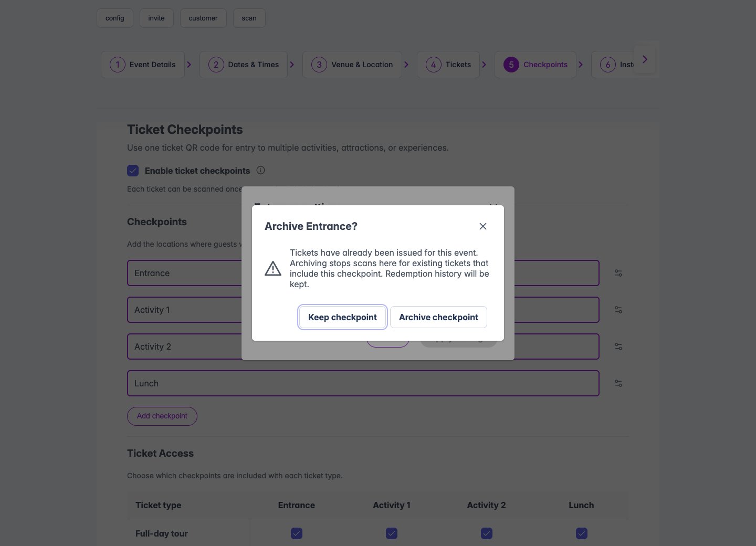The height and width of the screenshot is (546, 756).
Task: Uncheck Entrance for Full-day tour
Action: [297, 533]
